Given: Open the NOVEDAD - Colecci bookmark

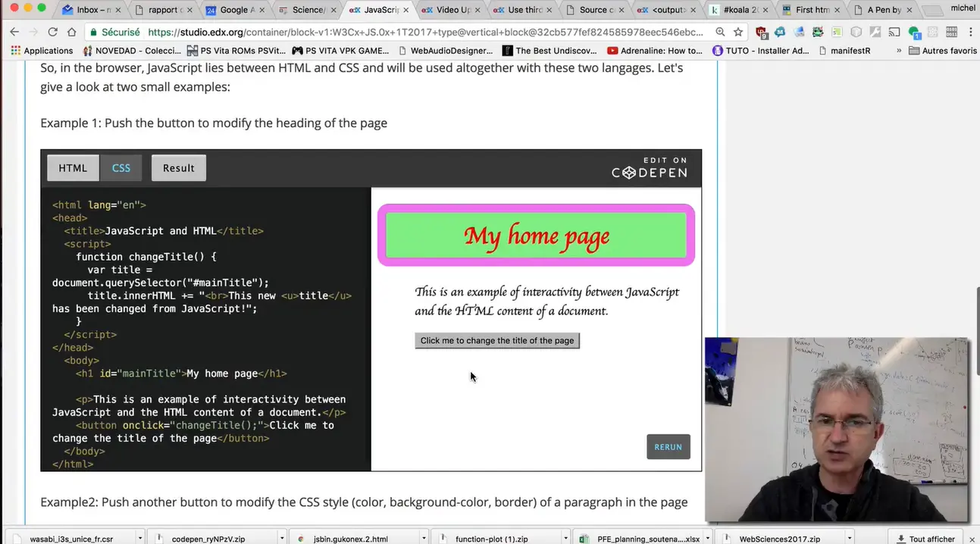Looking at the screenshot, I should click(x=132, y=51).
